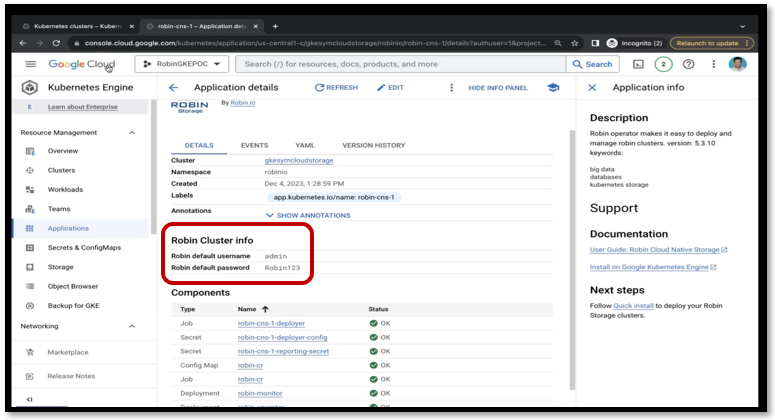Open the user account avatar
This screenshot has height=420, width=775.
pos(737,64)
